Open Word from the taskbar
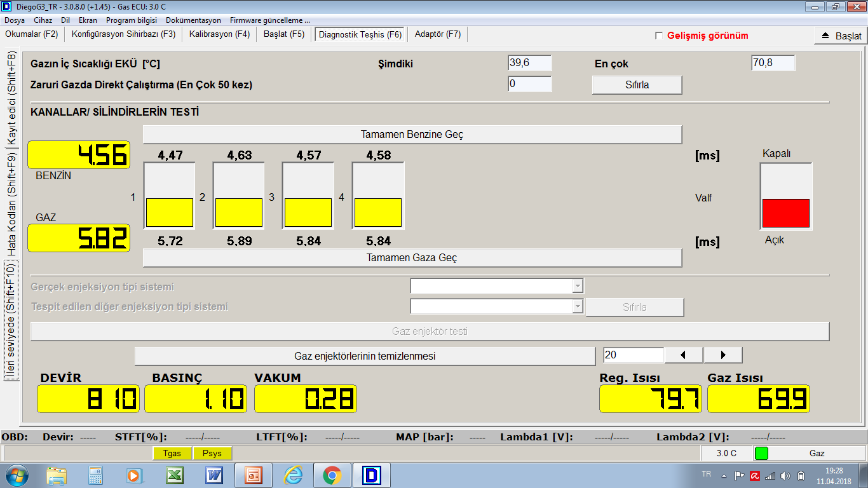This screenshot has height=488, width=868. 214,475
